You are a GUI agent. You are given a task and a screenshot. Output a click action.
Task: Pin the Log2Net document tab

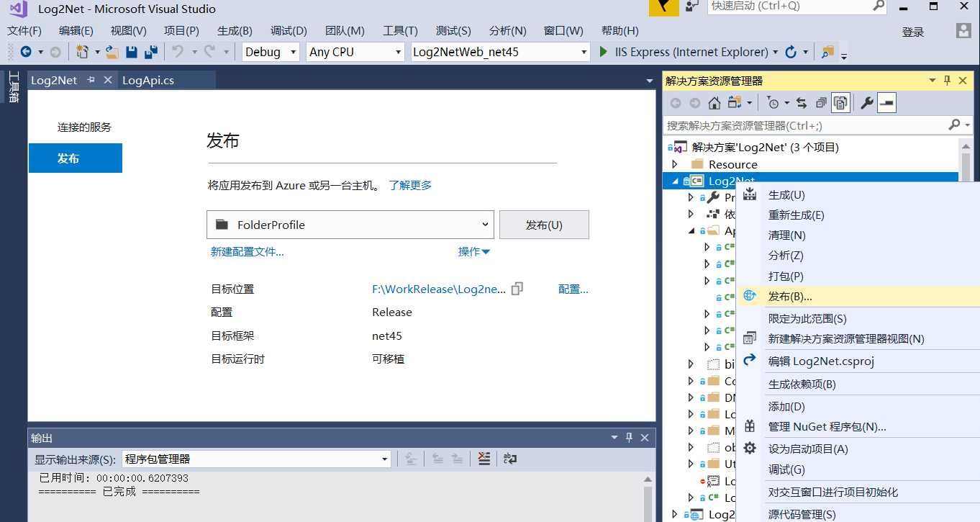click(91, 81)
